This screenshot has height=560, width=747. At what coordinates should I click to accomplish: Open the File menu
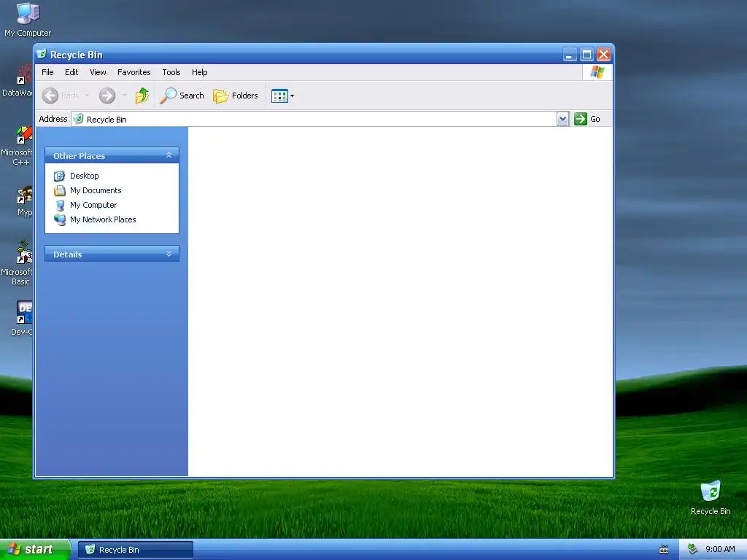pos(47,72)
